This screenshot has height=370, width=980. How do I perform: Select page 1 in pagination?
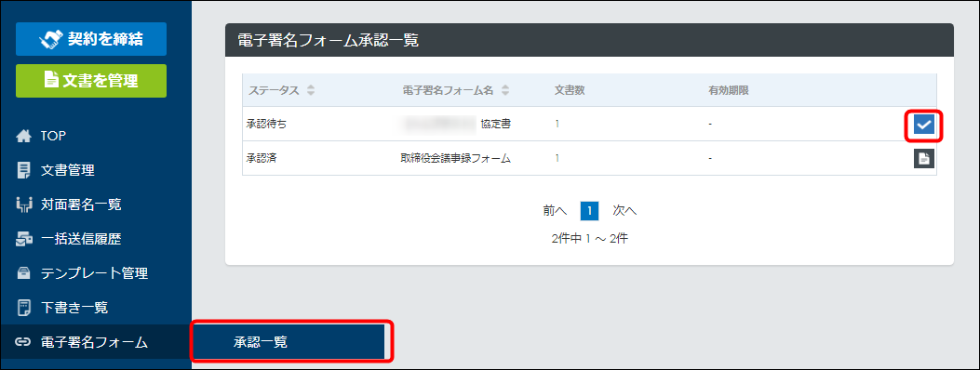[x=589, y=211]
